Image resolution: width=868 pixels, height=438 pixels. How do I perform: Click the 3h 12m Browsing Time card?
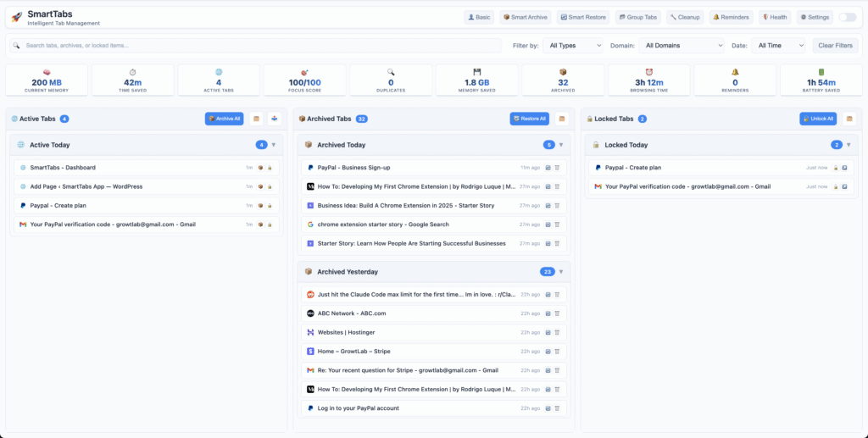tap(649, 80)
